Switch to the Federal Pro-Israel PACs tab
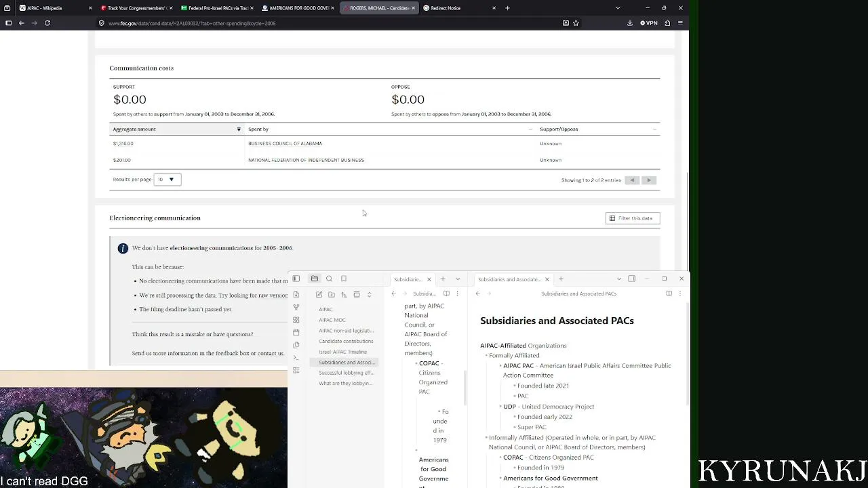The width and height of the screenshot is (868, 488). (x=216, y=8)
